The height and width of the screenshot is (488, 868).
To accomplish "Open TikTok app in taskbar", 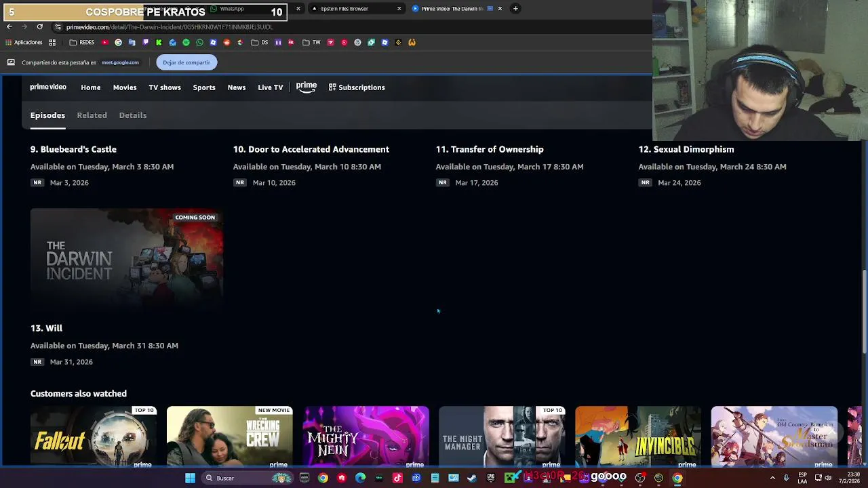I will tap(397, 478).
